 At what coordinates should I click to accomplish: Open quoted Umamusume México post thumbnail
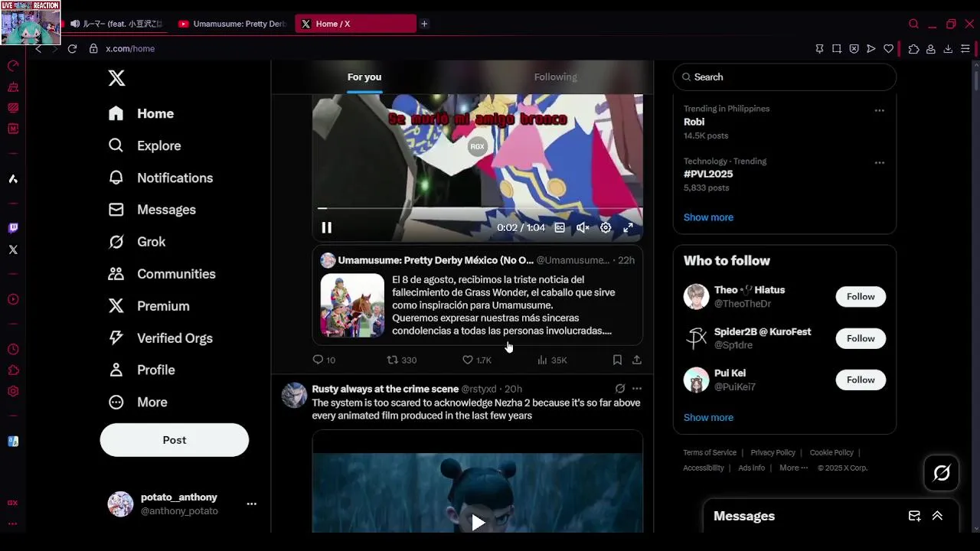click(x=352, y=305)
